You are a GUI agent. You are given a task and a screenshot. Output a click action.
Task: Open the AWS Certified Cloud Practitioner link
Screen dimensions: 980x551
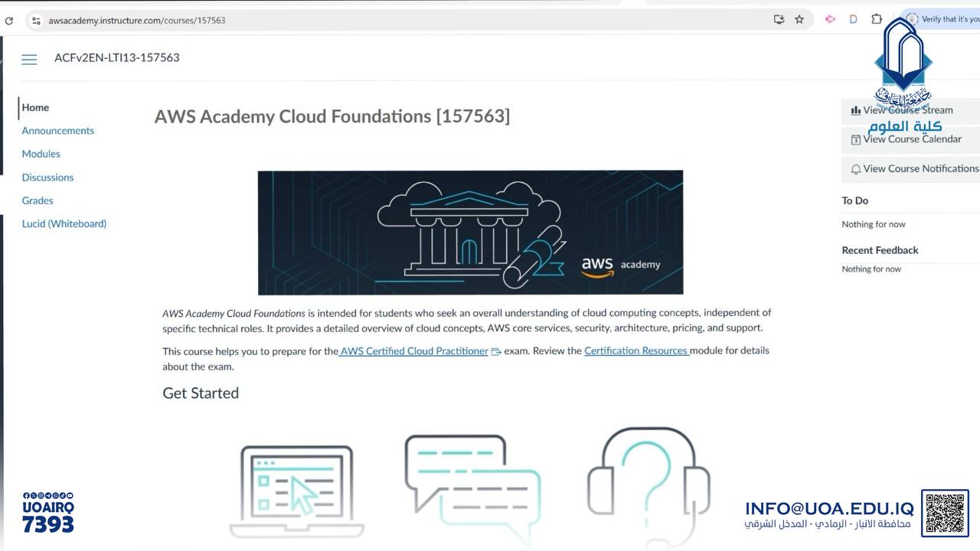414,351
